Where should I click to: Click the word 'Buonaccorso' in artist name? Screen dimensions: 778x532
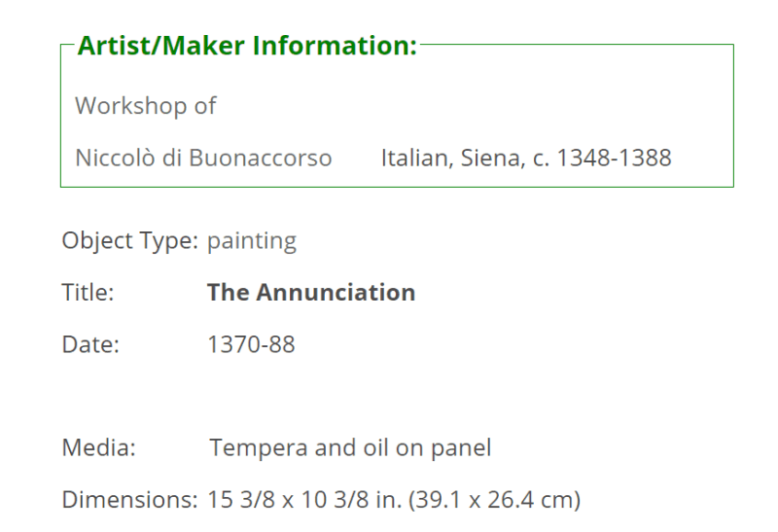[x=261, y=159]
